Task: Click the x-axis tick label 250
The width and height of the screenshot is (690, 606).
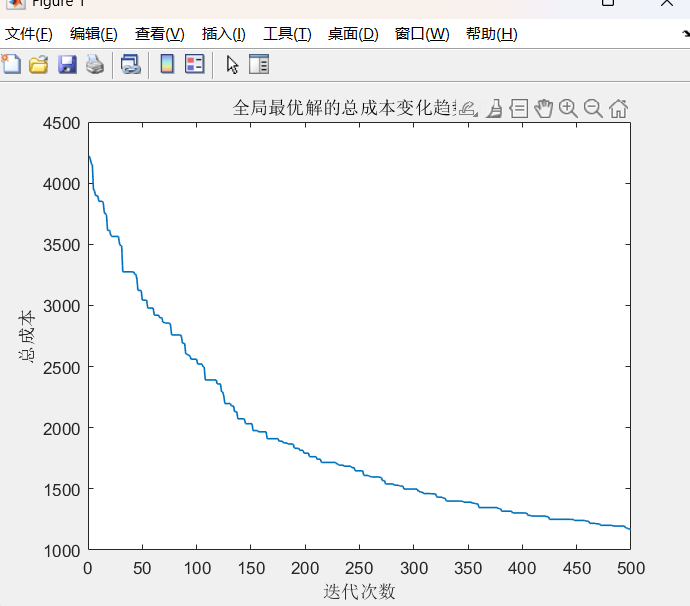Action: click(359, 568)
